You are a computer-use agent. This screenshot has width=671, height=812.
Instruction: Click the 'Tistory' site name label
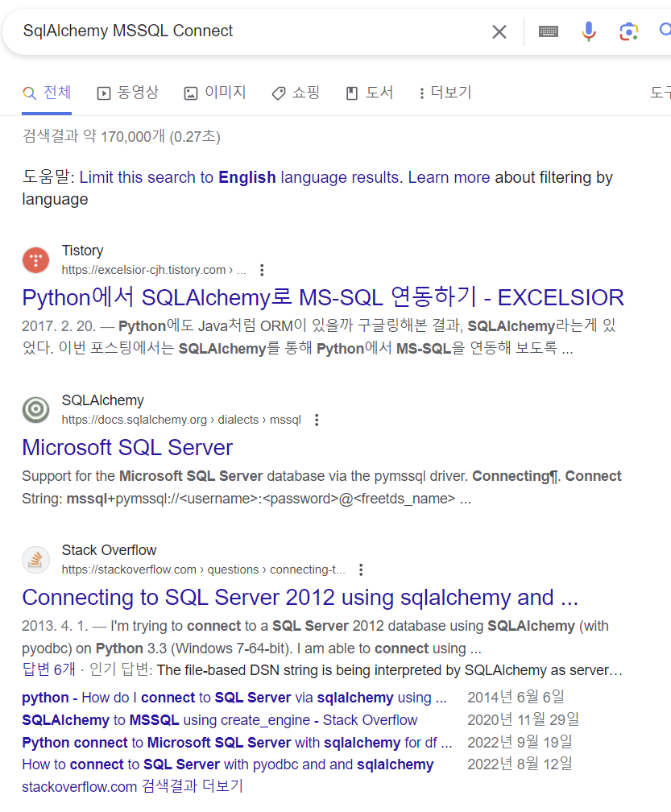coord(83,251)
